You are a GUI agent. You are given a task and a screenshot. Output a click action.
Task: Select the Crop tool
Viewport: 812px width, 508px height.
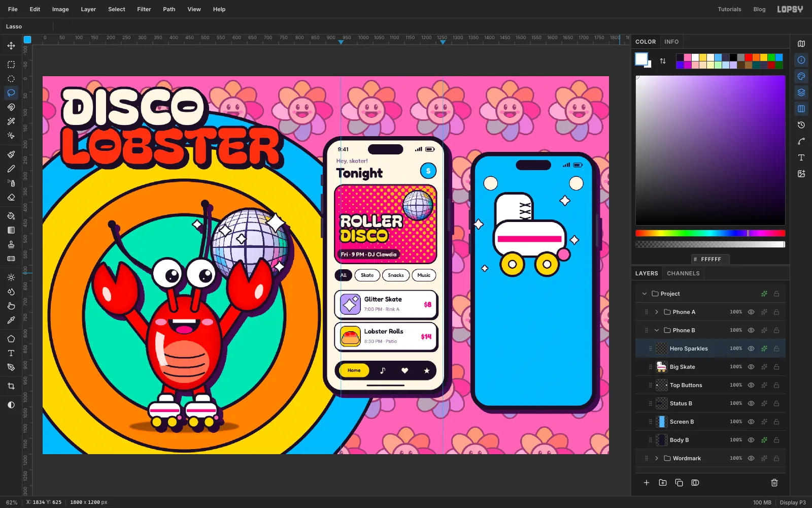(11, 386)
